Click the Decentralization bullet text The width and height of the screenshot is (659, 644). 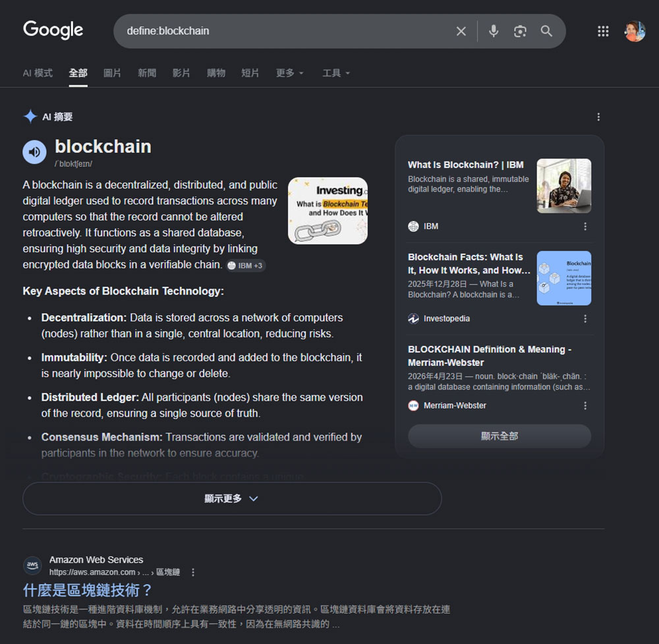(192, 326)
